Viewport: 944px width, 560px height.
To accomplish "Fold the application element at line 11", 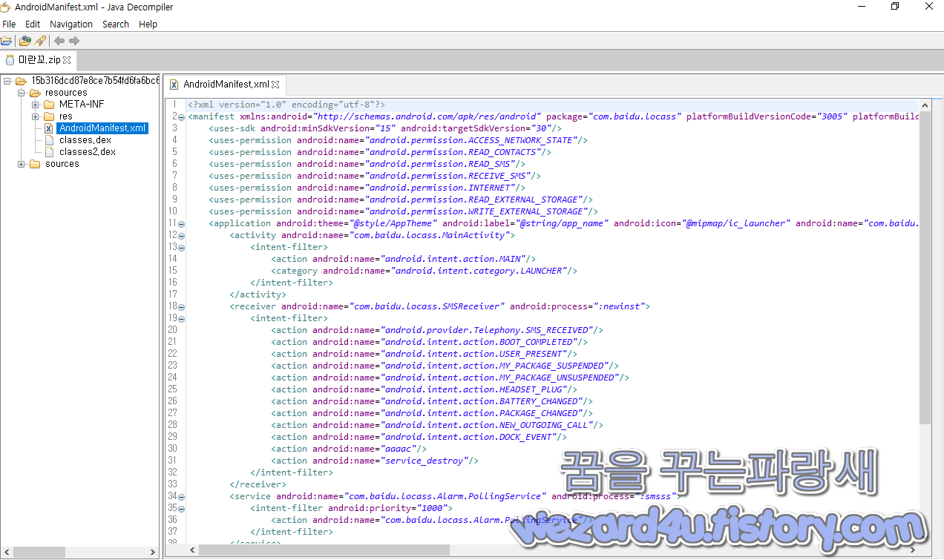I will pyautogui.click(x=182, y=224).
